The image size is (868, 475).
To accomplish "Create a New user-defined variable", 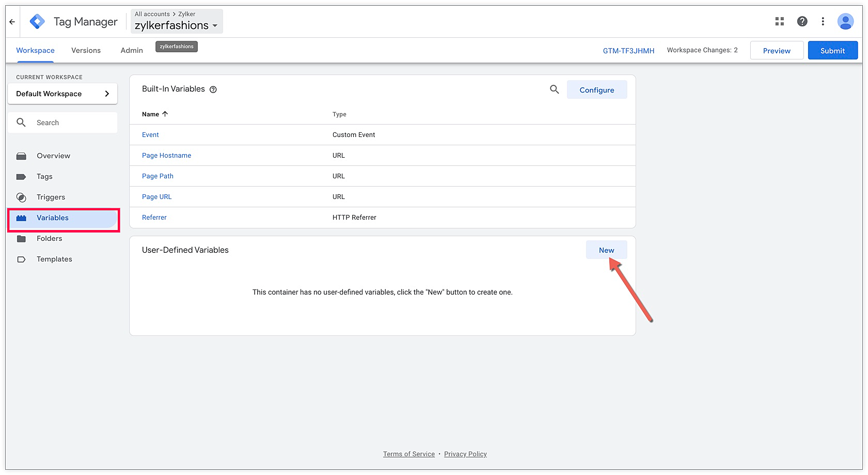I will pyautogui.click(x=606, y=250).
